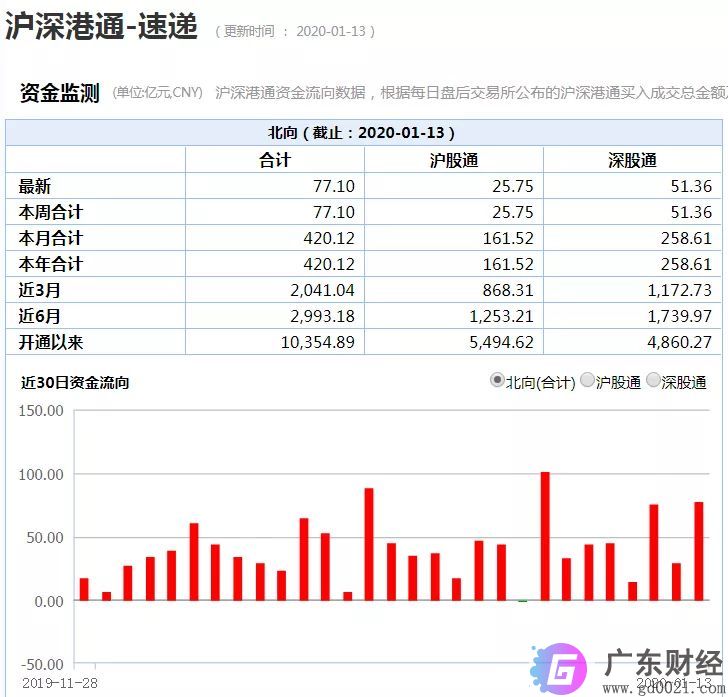
Task: Click the 50.00 y-axis label
Action: 45,538
